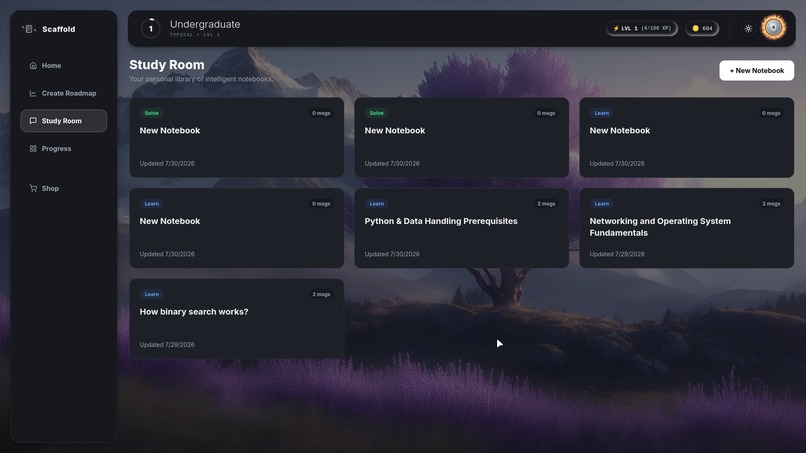The width and height of the screenshot is (806, 453).
Task: Select Study Room in sidebar
Action: (64, 121)
